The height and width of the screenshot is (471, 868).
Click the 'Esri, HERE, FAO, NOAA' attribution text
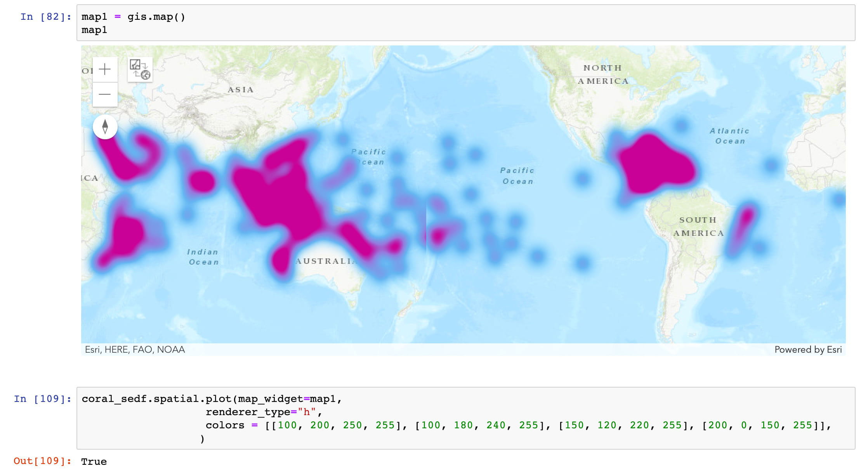pos(135,350)
